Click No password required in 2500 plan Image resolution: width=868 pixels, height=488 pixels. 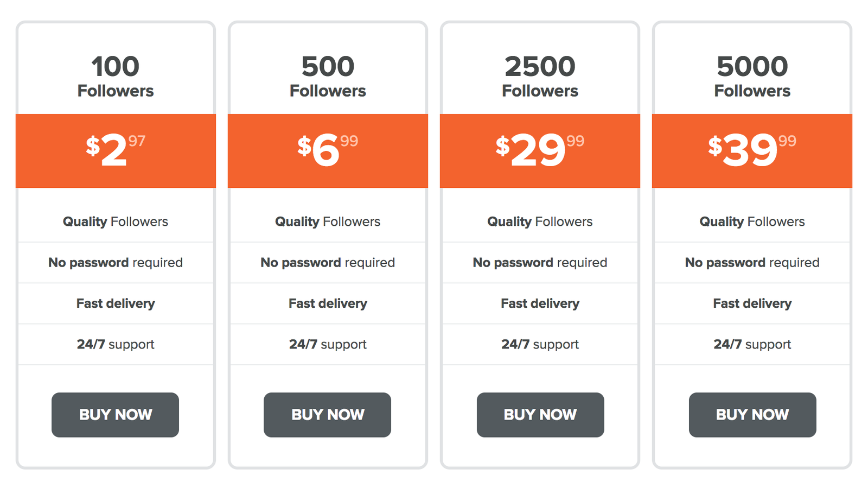click(540, 263)
